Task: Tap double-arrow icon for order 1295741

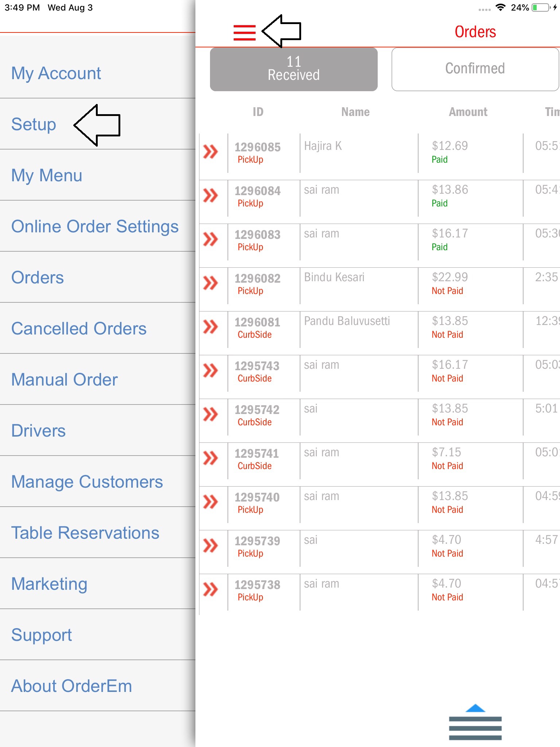Action: tap(210, 458)
